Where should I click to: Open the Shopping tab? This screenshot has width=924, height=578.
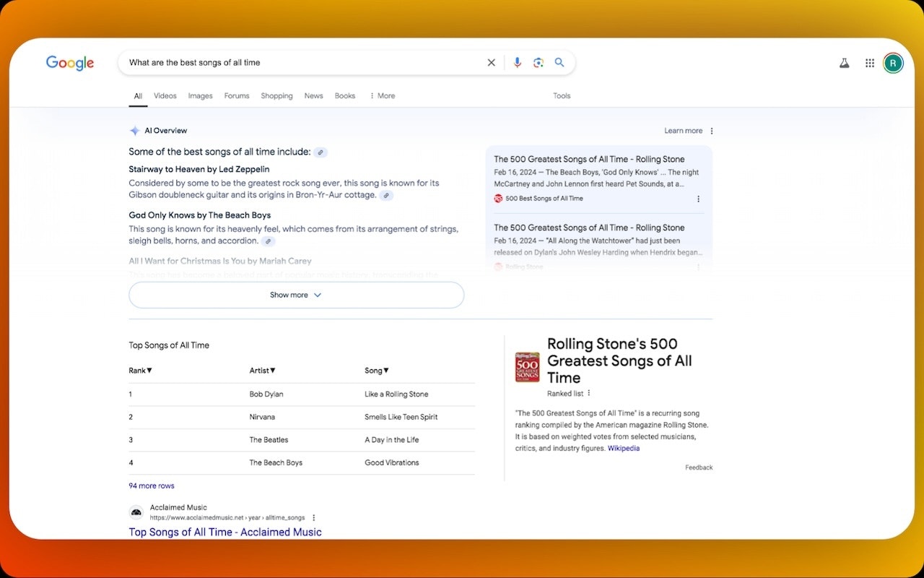276,96
